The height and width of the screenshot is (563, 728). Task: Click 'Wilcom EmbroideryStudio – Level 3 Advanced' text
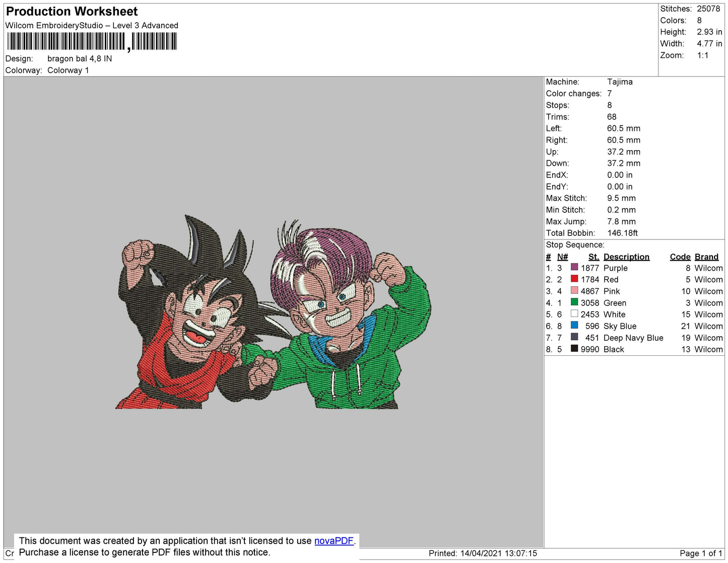point(92,25)
